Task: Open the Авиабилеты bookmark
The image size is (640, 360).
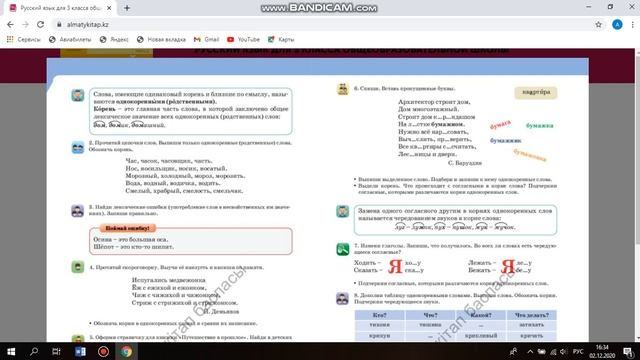Action: 70,40
